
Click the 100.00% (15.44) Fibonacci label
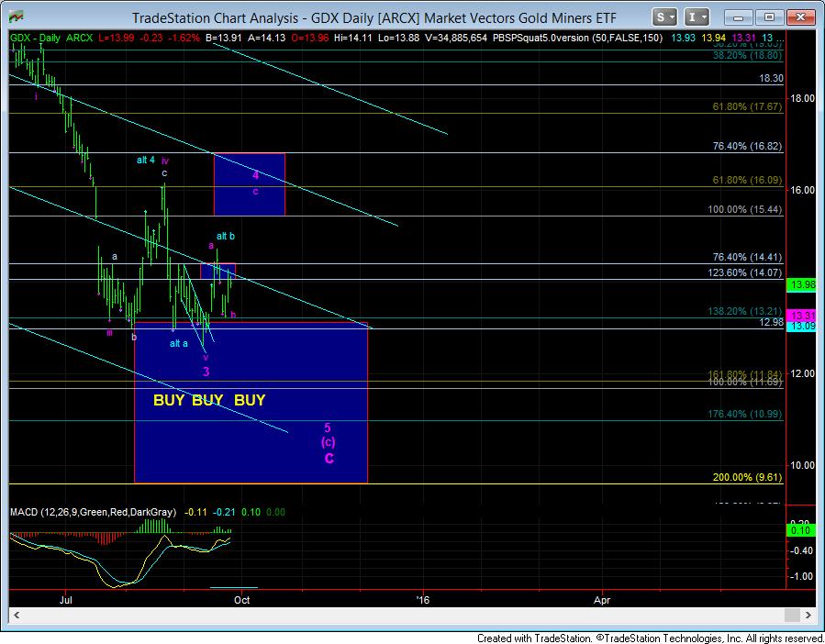[x=745, y=209]
